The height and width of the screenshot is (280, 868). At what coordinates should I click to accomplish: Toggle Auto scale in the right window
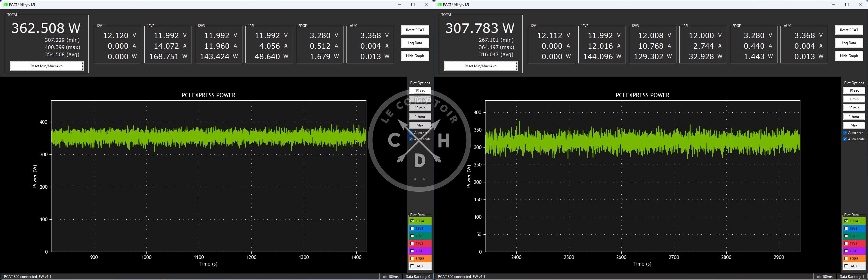[x=845, y=139]
